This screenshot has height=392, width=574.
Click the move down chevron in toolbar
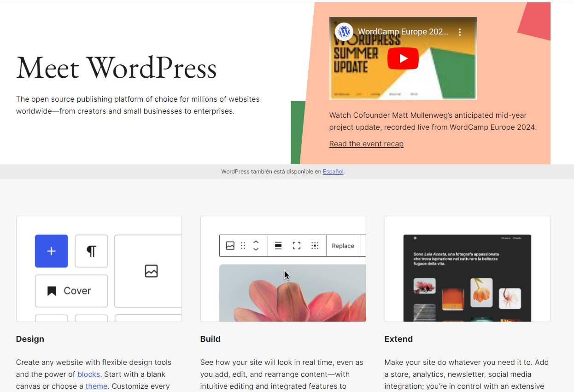[x=256, y=249]
